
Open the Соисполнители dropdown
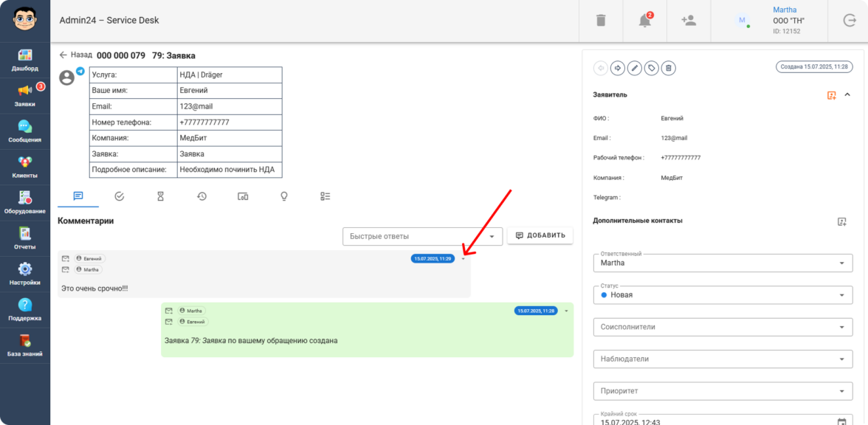click(x=723, y=327)
